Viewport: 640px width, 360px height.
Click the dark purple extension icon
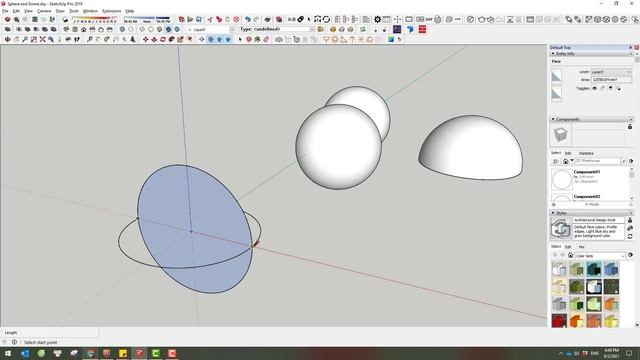pos(397,29)
